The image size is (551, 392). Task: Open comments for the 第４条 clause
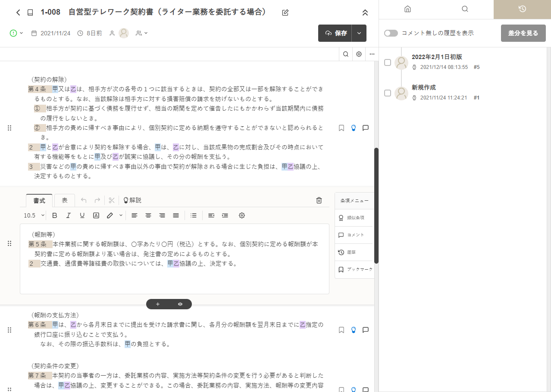(x=366, y=128)
